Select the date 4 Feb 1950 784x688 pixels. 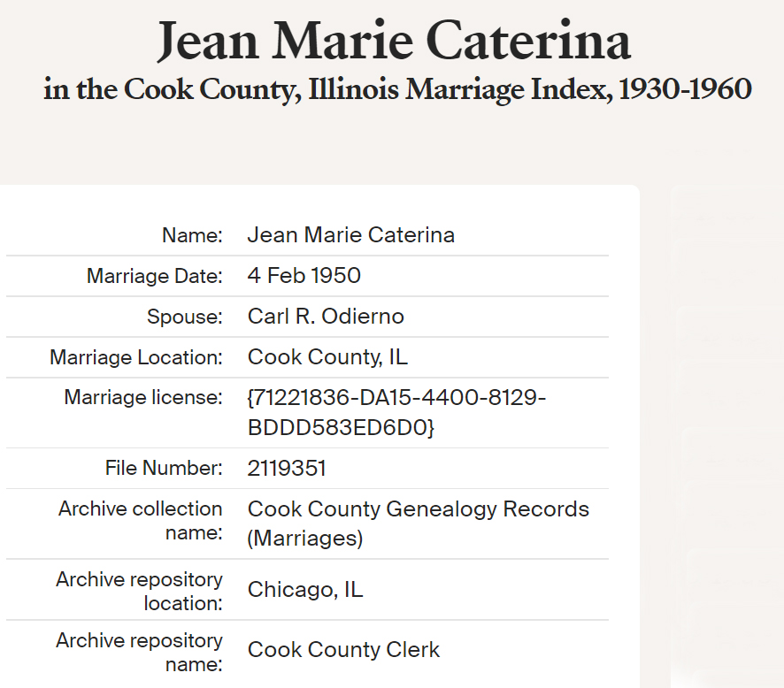pos(304,276)
